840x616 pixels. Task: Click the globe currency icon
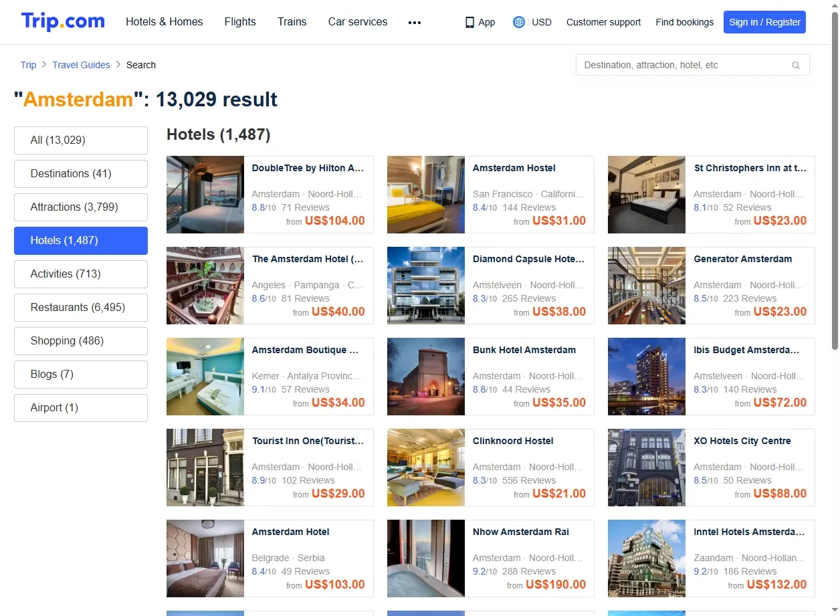click(519, 22)
